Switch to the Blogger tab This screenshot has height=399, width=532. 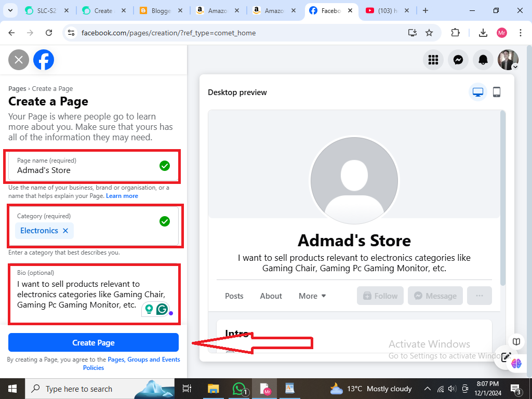(x=161, y=10)
